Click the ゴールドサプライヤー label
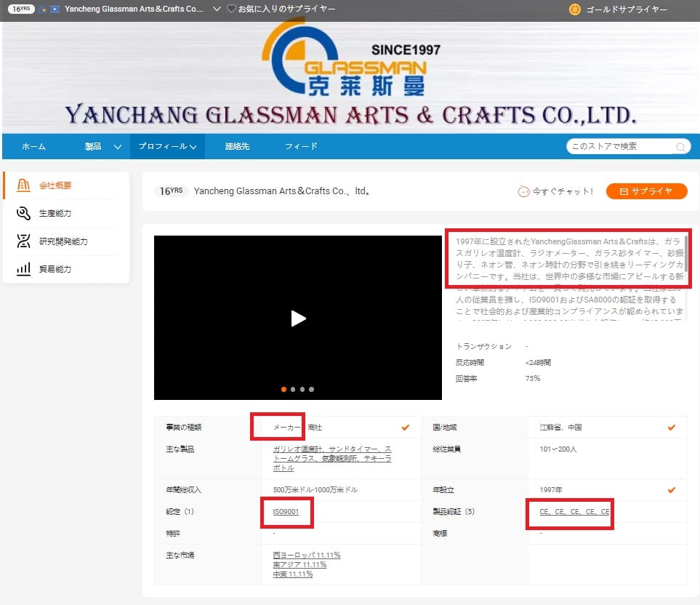The width and height of the screenshot is (700, 605). click(x=627, y=9)
